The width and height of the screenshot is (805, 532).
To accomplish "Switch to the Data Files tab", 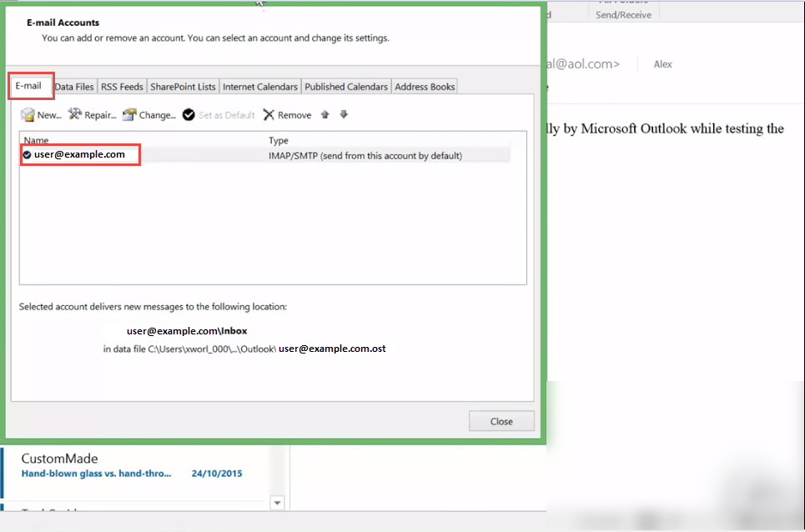I will coord(73,86).
